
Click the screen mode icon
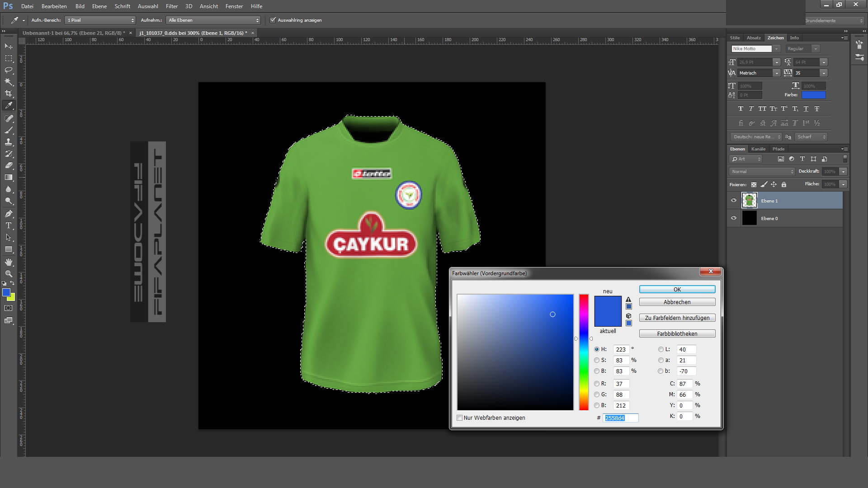click(x=9, y=320)
